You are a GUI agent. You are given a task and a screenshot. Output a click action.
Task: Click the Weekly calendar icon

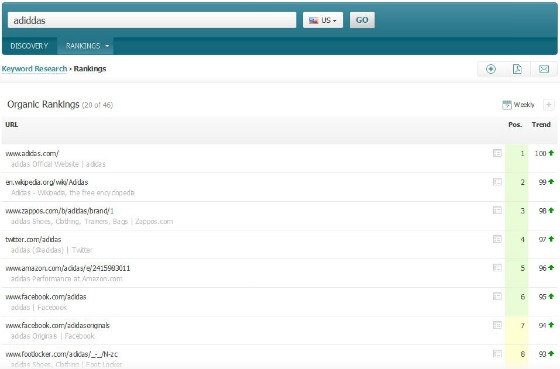[506, 105]
